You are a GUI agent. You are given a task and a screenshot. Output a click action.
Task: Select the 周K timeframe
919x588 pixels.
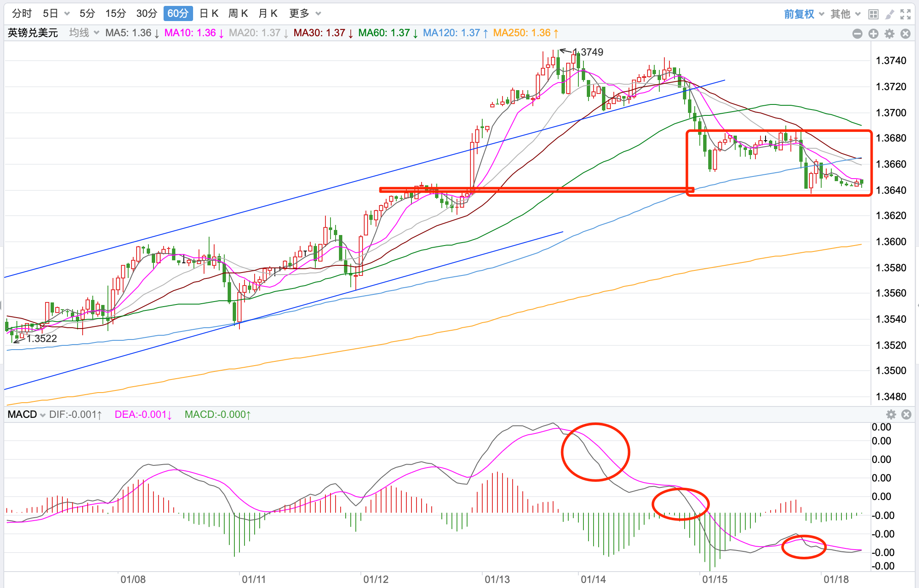pos(238,14)
